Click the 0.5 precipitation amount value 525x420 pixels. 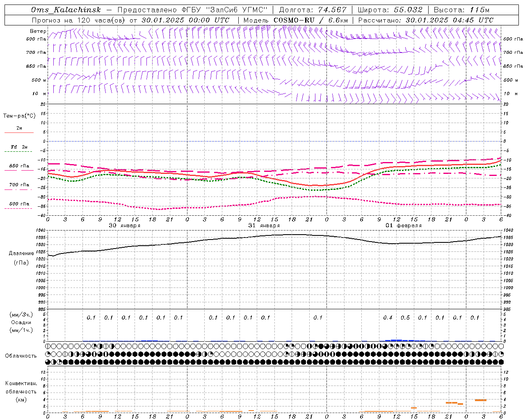[x=405, y=317]
